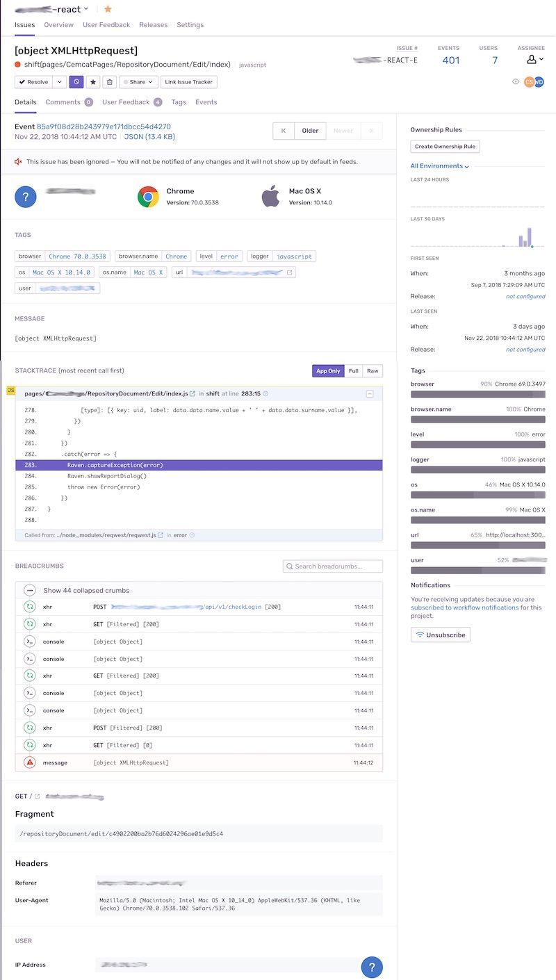The height and width of the screenshot is (980, 556).
Task: Click the Create Ownership Rule button
Action: click(x=445, y=147)
